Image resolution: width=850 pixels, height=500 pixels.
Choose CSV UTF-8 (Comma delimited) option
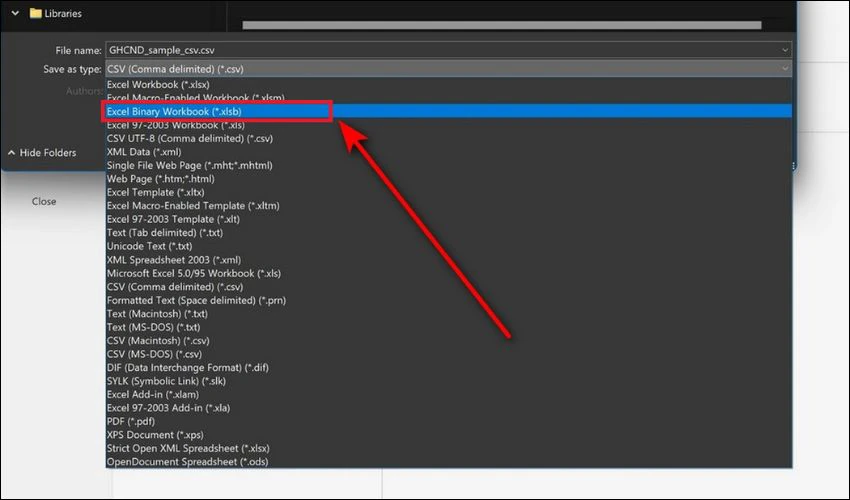(449, 138)
